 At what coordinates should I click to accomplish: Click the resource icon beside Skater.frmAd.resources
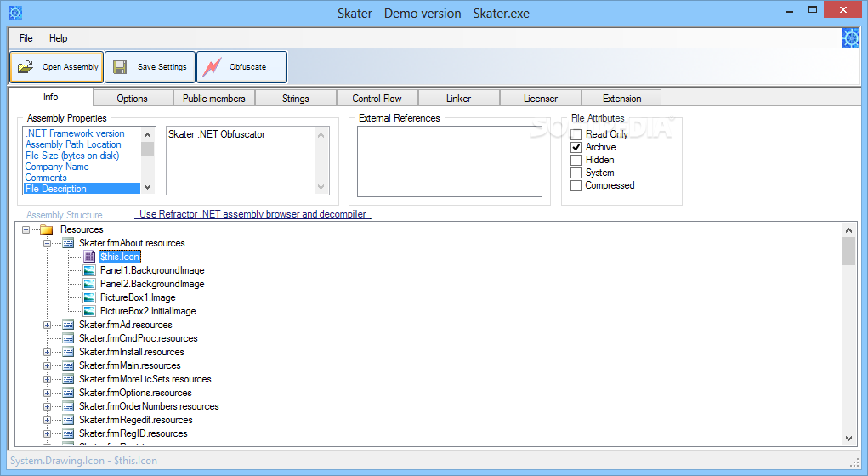[68, 325]
